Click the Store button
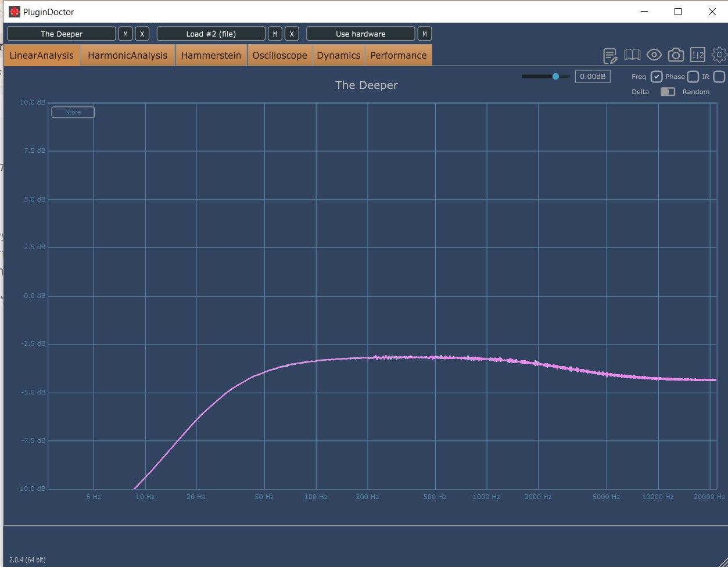The height and width of the screenshot is (567, 728). (73, 112)
